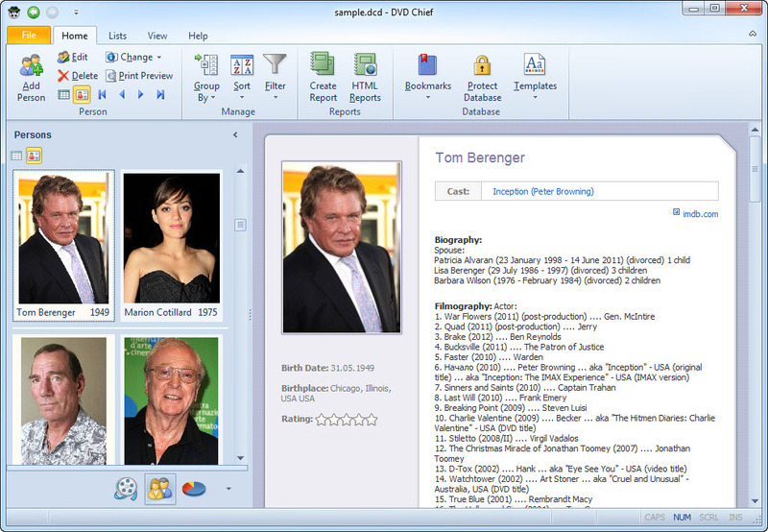768x532 pixels.
Task: Select the man in floral shirt card
Action: (x=63, y=399)
